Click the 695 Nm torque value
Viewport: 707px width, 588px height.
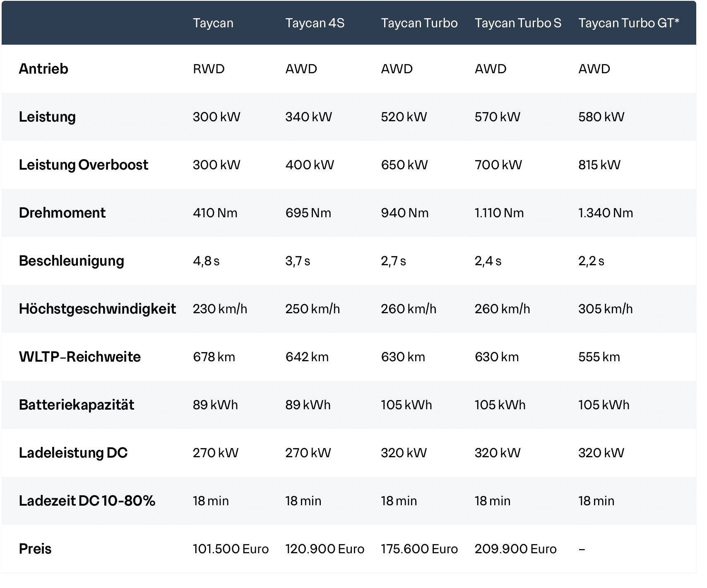[x=308, y=213]
